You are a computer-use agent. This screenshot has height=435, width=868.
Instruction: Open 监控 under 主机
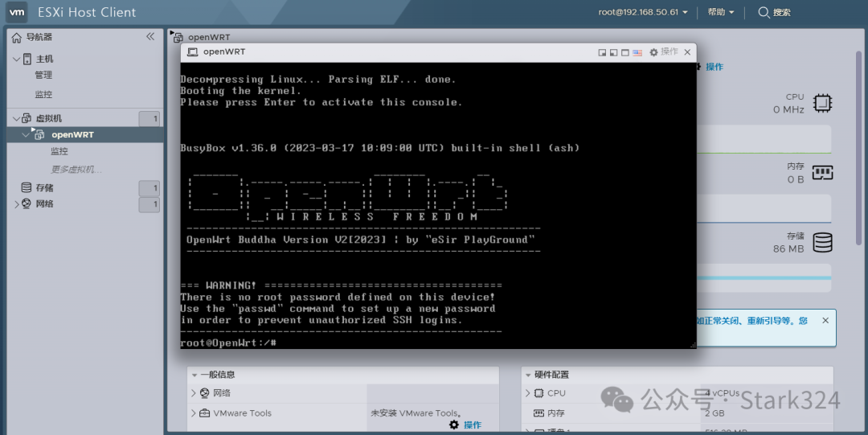[x=43, y=94]
